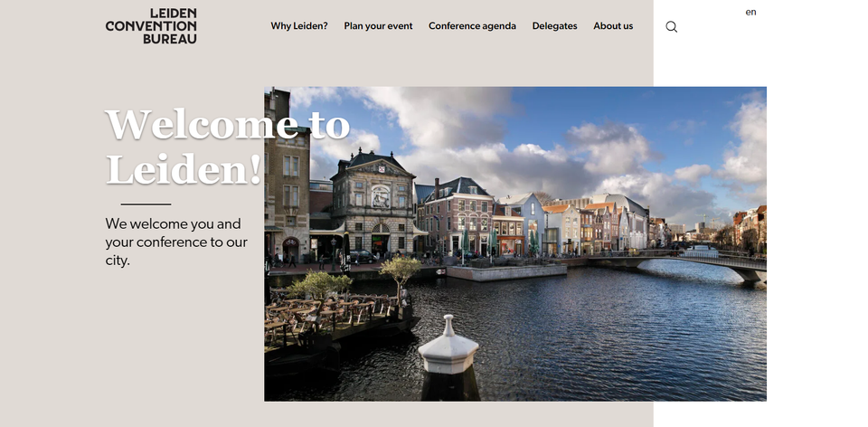Click the Leiden Convention Bureau logo
Image resolution: width=868 pixels, height=427 pixels.
[151, 26]
